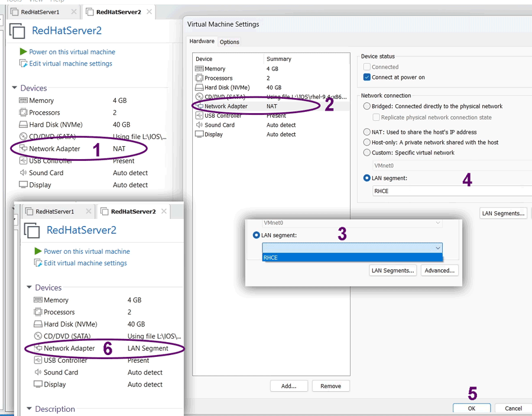Choose RHCE from the LAN segment list
The image size is (532, 416).
tap(352, 257)
